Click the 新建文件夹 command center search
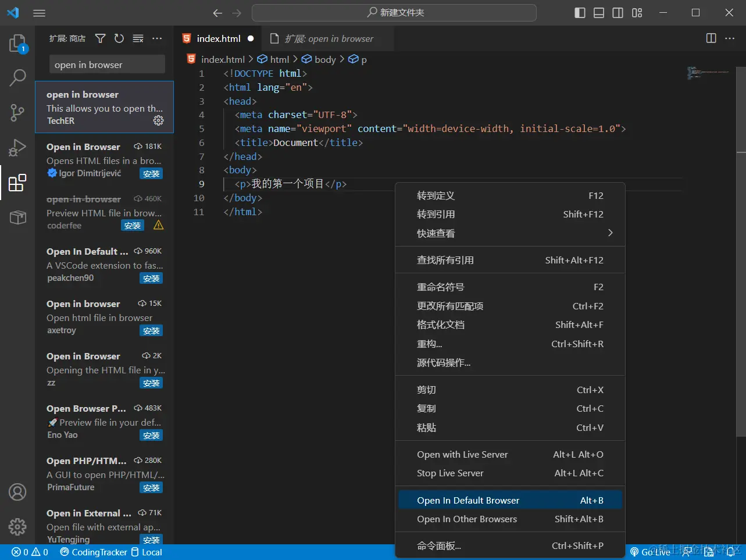Screen dimensions: 746x560 click(394, 13)
